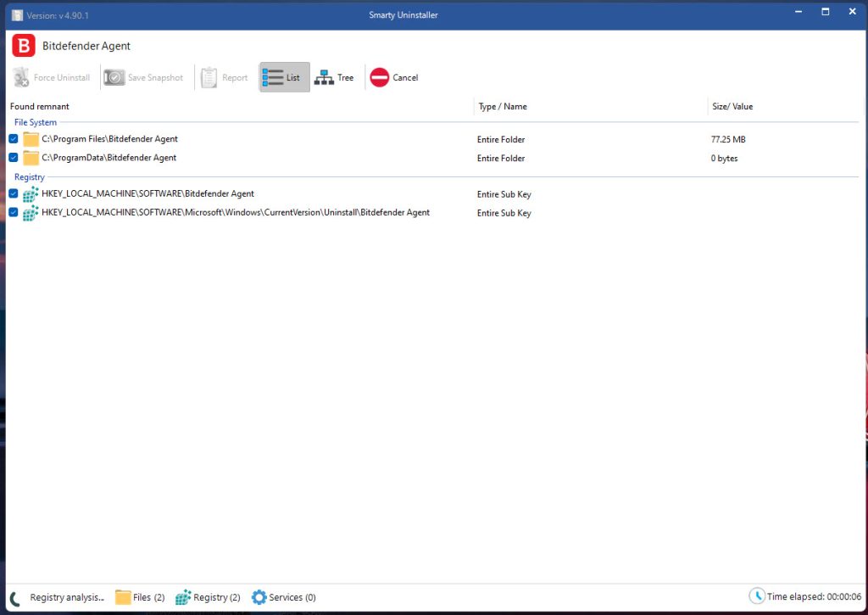Click the Registry (2) status bar label
Viewport: 868px width, 615px height.
(217, 597)
